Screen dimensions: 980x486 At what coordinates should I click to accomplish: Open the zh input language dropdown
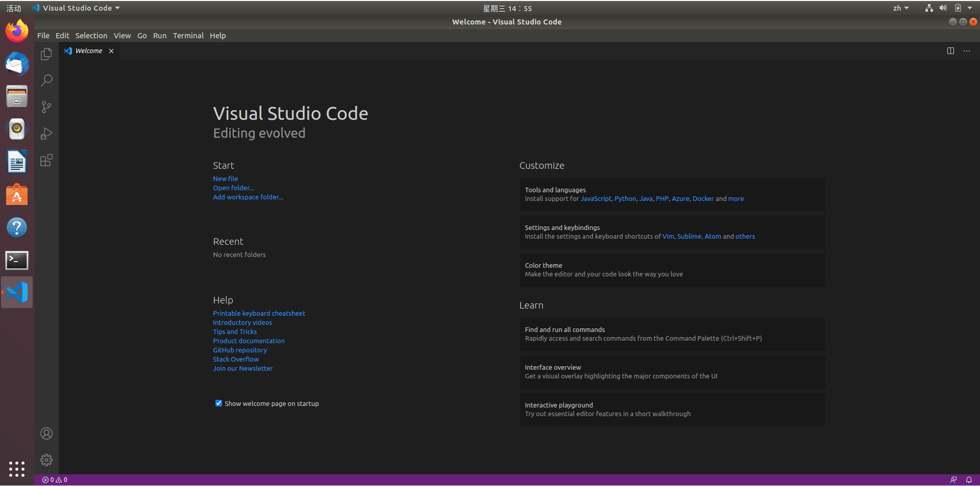901,8
